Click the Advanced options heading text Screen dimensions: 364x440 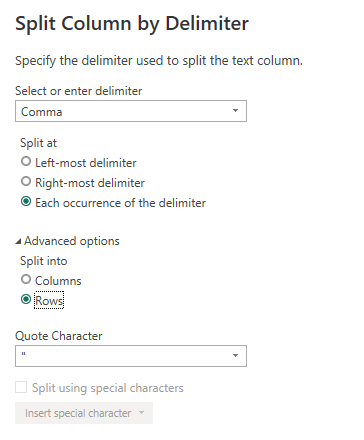pyautogui.click(x=72, y=241)
